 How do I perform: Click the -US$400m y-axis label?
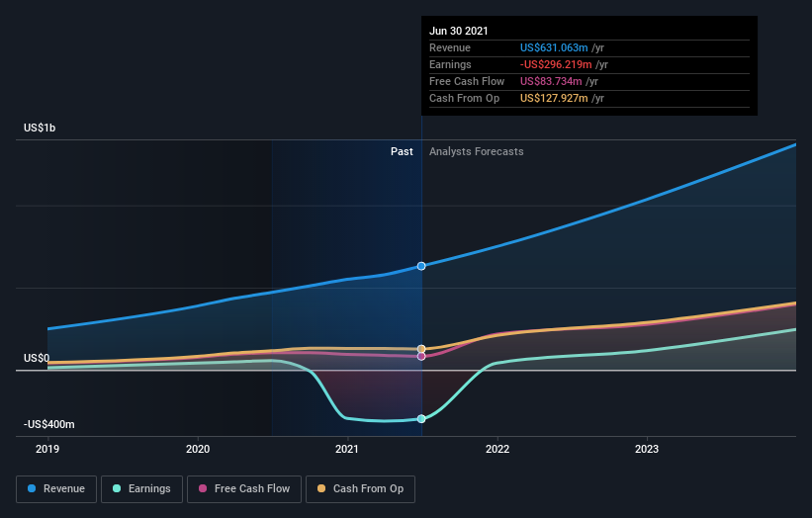[x=49, y=424]
